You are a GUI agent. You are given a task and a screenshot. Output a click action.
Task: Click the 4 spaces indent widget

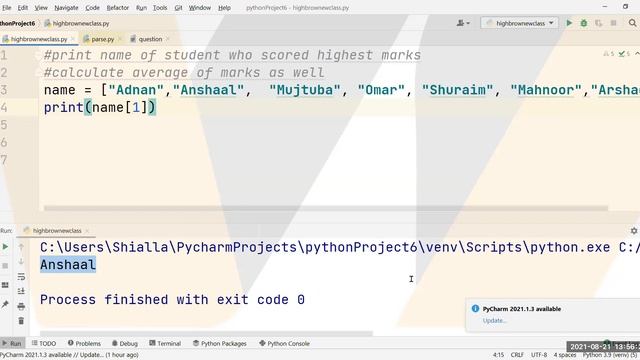565,355
